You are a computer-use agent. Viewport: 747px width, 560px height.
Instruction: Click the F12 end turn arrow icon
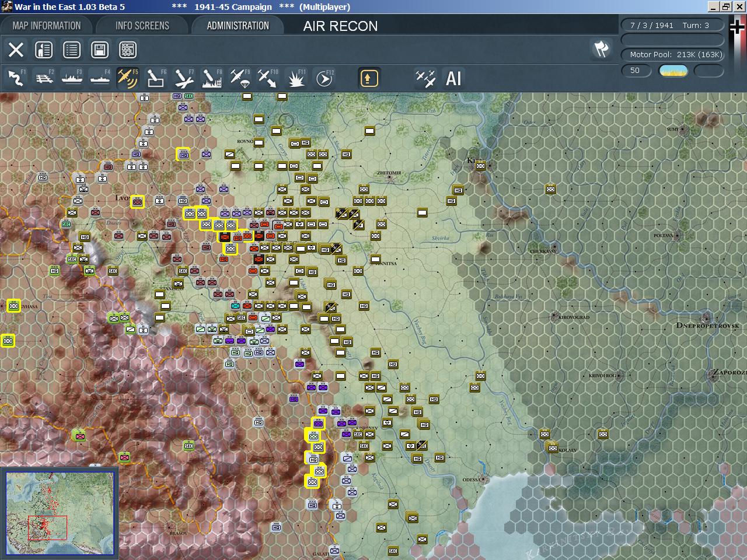pos(324,78)
